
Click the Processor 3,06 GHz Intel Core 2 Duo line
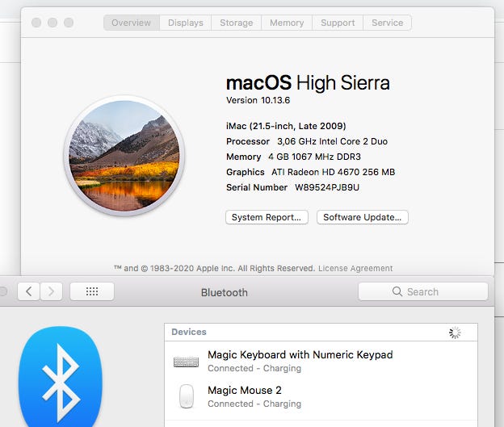tap(307, 141)
